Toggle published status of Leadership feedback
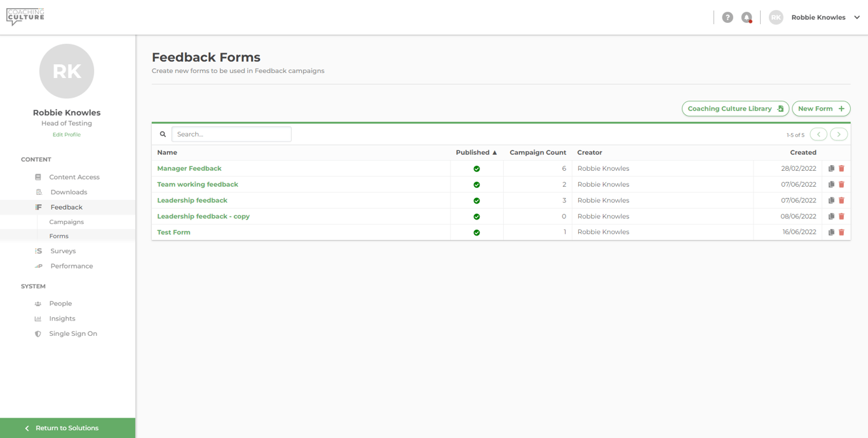This screenshot has height=438, width=868. coord(477,201)
